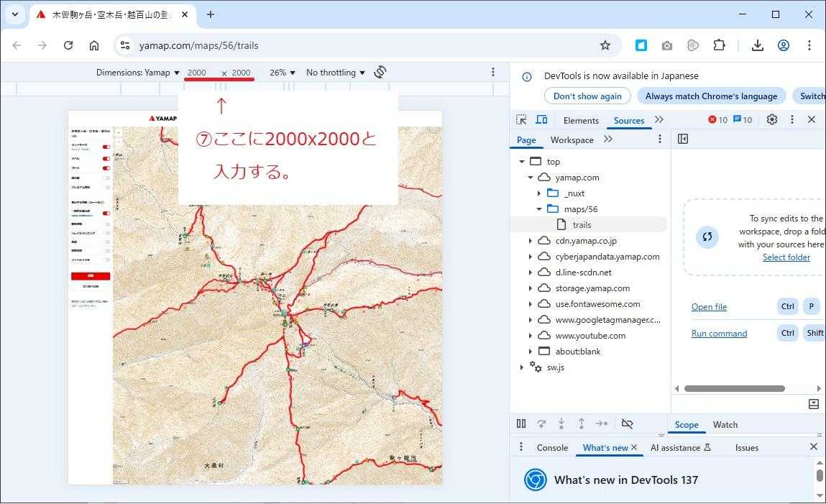The width and height of the screenshot is (826, 504).
Task: Open the No throttling dropdown
Action: [x=335, y=73]
